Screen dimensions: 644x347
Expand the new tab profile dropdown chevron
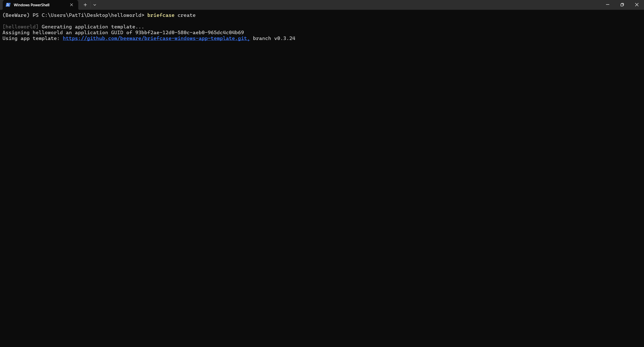(95, 5)
